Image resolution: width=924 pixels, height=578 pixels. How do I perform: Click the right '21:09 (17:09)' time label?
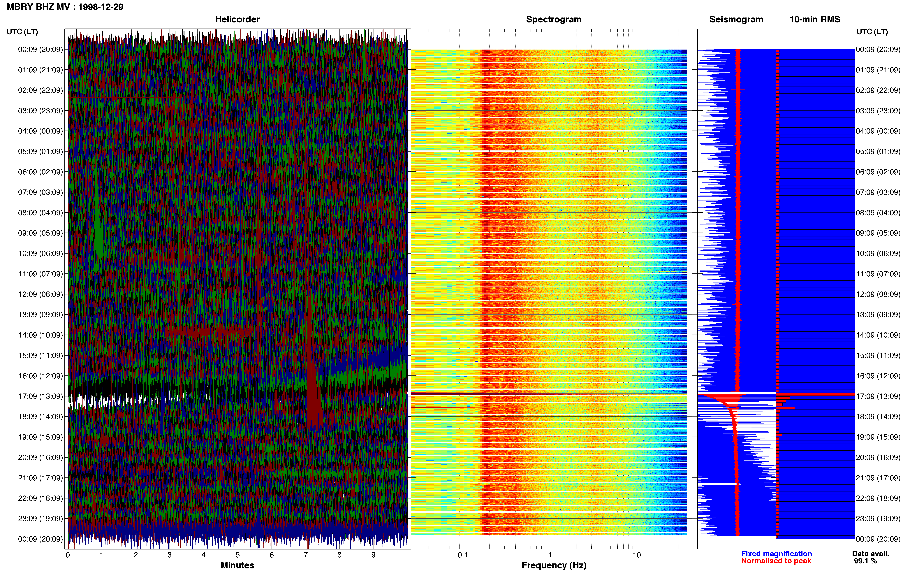click(x=878, y=478)
